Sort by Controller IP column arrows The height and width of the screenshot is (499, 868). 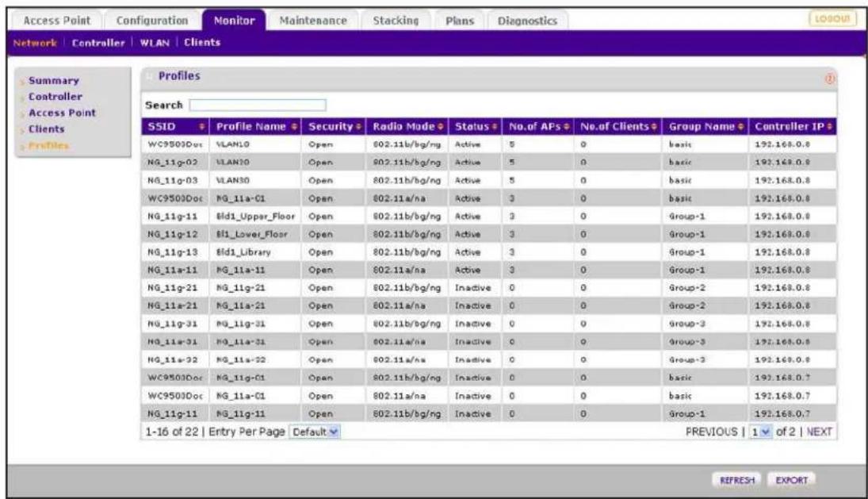coord(830,127)
